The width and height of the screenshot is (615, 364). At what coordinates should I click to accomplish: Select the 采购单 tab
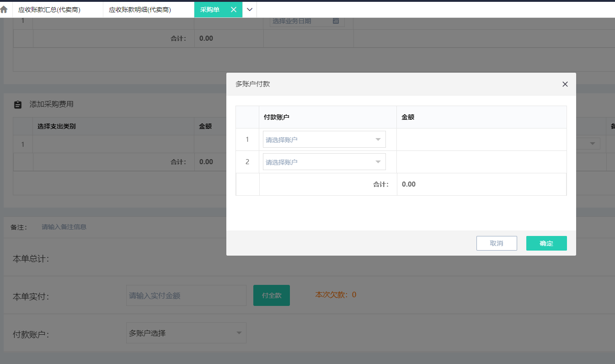pos(210,10)
